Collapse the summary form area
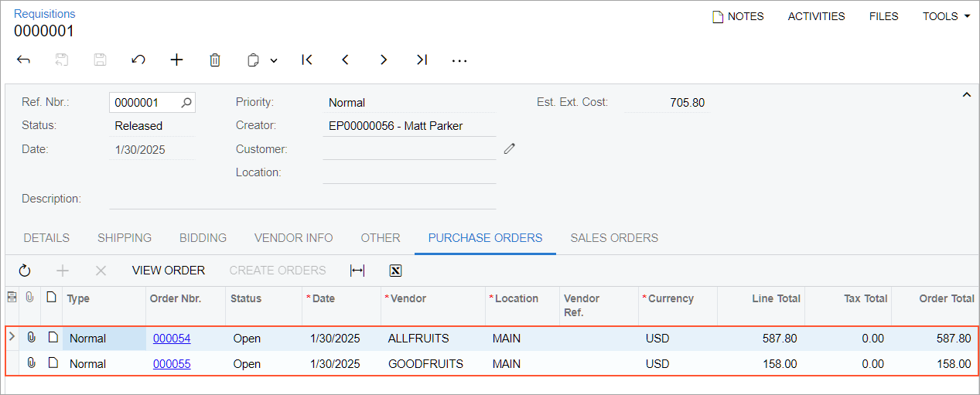980x395 pixels. 966,95
